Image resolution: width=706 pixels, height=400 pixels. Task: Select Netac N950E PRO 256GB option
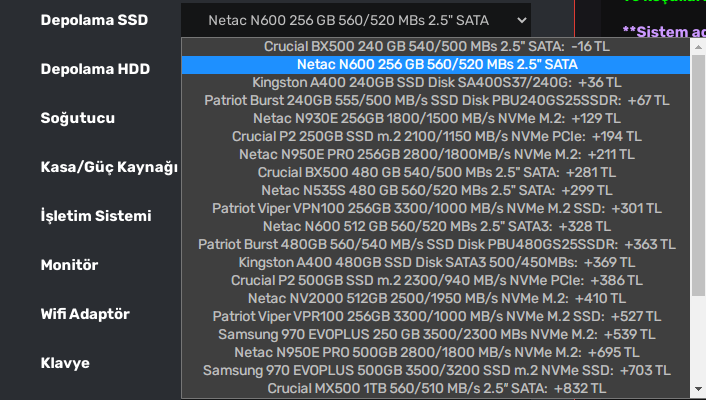click(437, 154)
